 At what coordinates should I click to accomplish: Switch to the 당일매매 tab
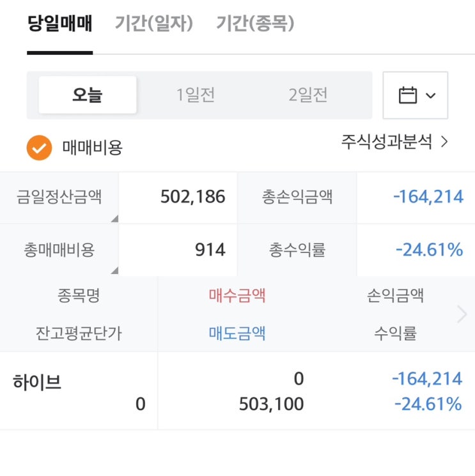[x=60, y=24]
